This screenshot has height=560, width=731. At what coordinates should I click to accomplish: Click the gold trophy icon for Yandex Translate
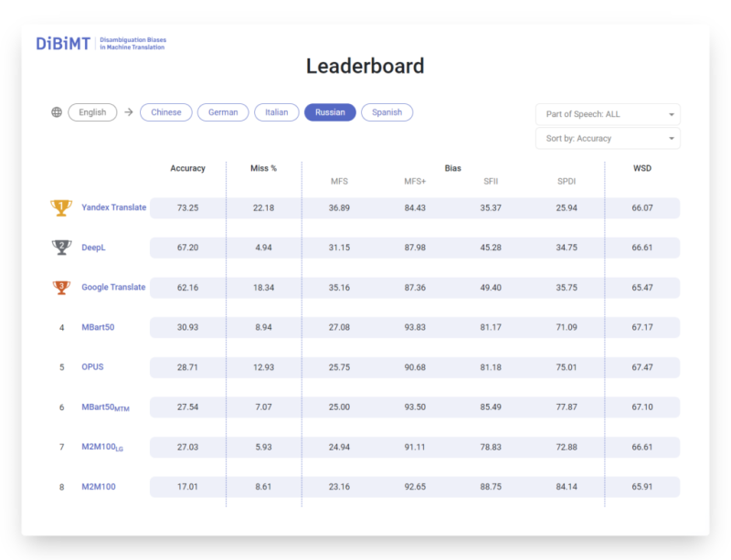61,207
